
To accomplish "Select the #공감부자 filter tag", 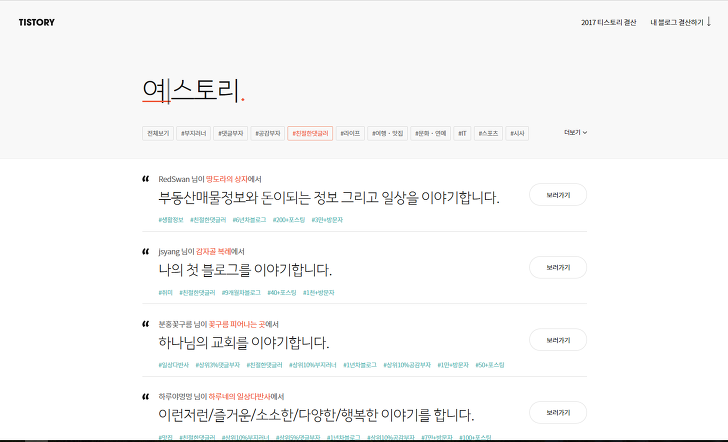I will [268, 133].
